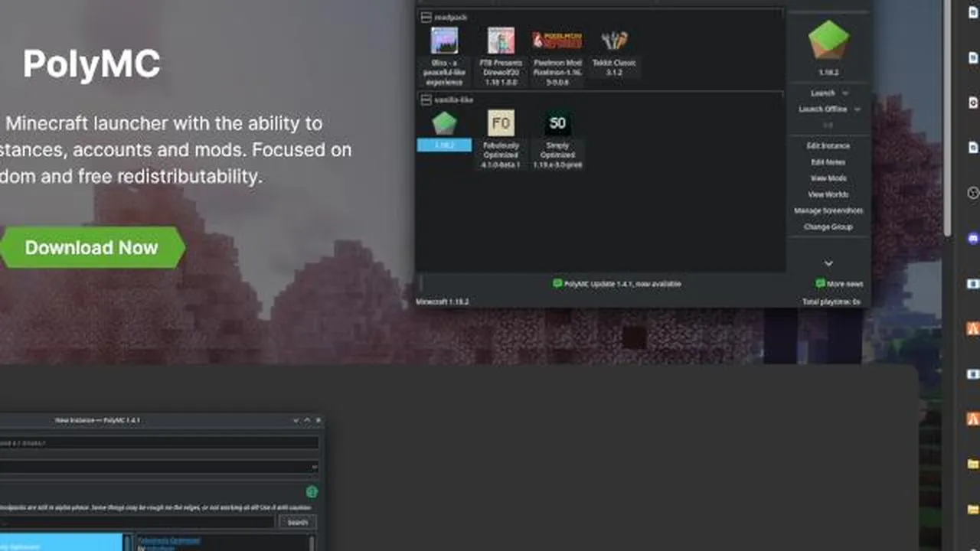This screenshot has height=551, width=980.
Task: Click the Minecraft 1.18.2 status text
Action: tap(443, 302)
